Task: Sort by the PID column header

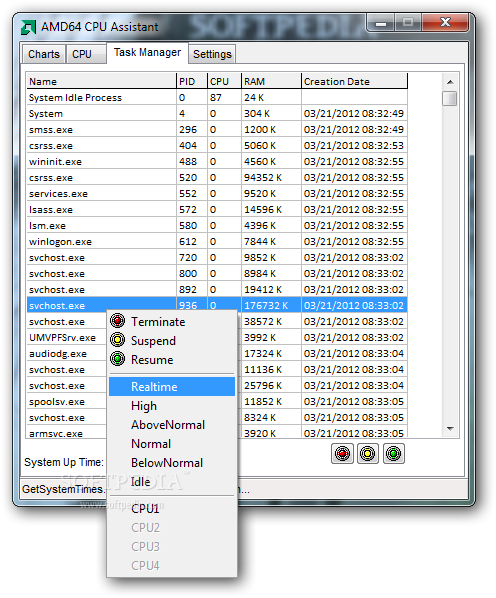Action: coord(192,81)
